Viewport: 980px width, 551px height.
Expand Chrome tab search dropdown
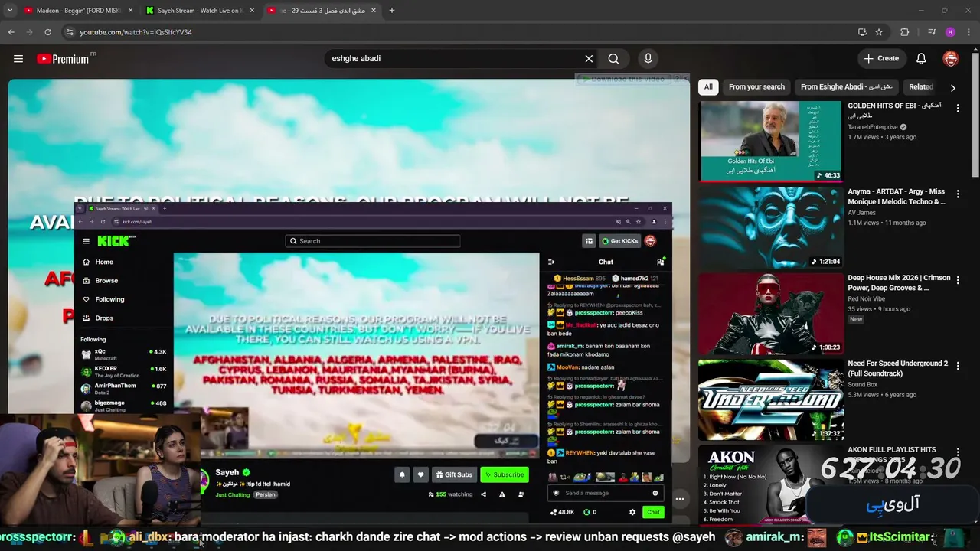[10, 11]
